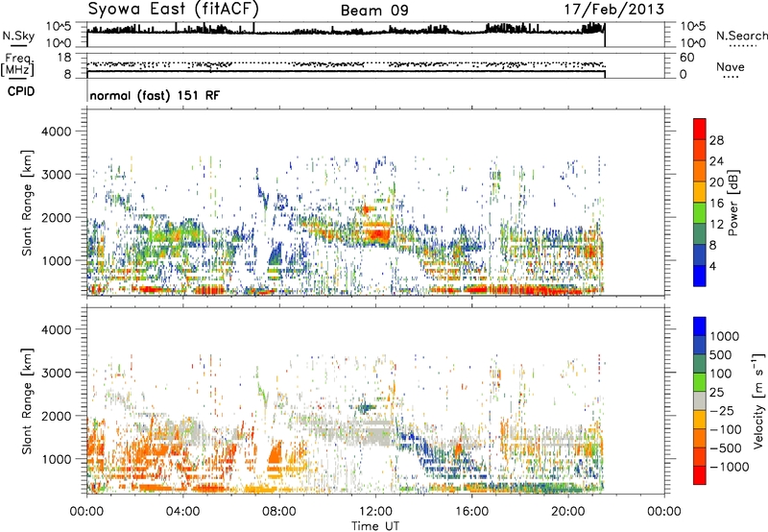The height and width of the screenshot is (532, 768).
Task: Click the blue velocity patch near 14:00 in the Velocity panel
Action: pos(425,448)
